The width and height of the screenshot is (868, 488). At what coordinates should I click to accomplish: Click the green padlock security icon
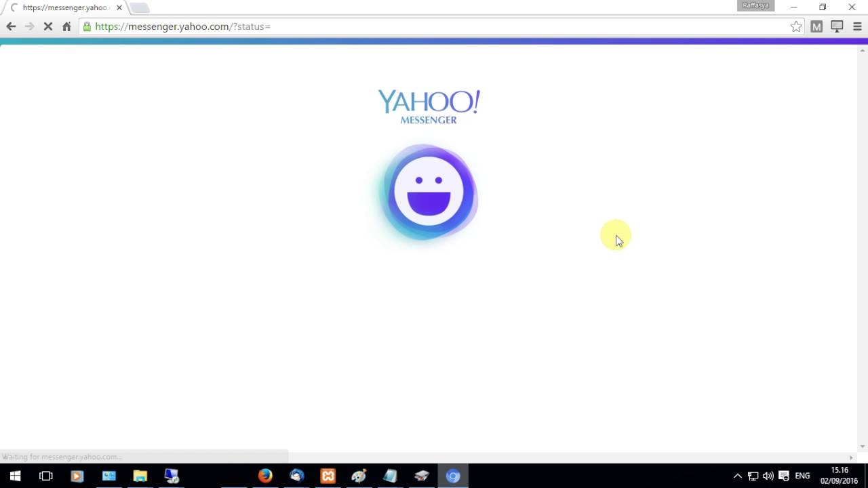click(87, 26)
